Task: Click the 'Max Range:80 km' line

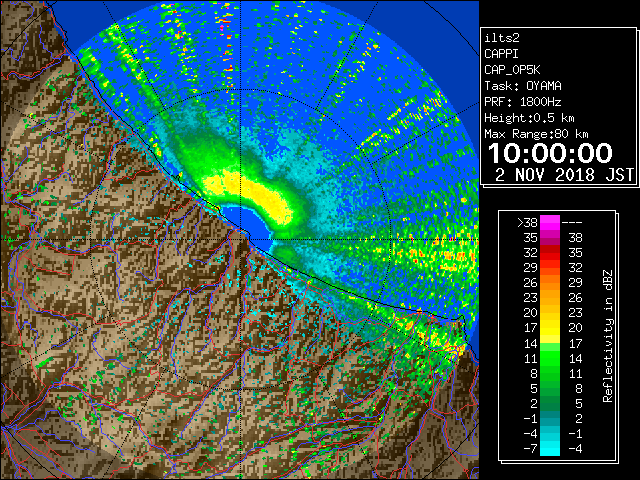Action: [x=536, y=134]
